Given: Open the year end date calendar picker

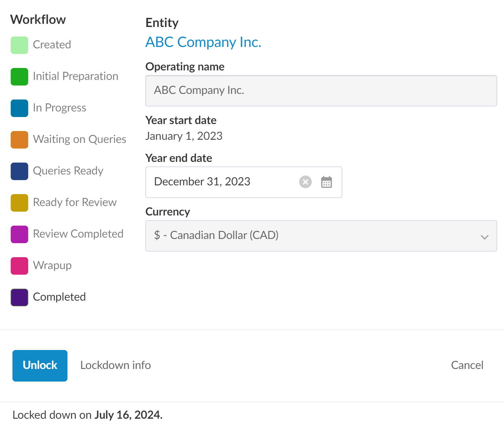Looking at the screenshot, I should click(326, 182).
